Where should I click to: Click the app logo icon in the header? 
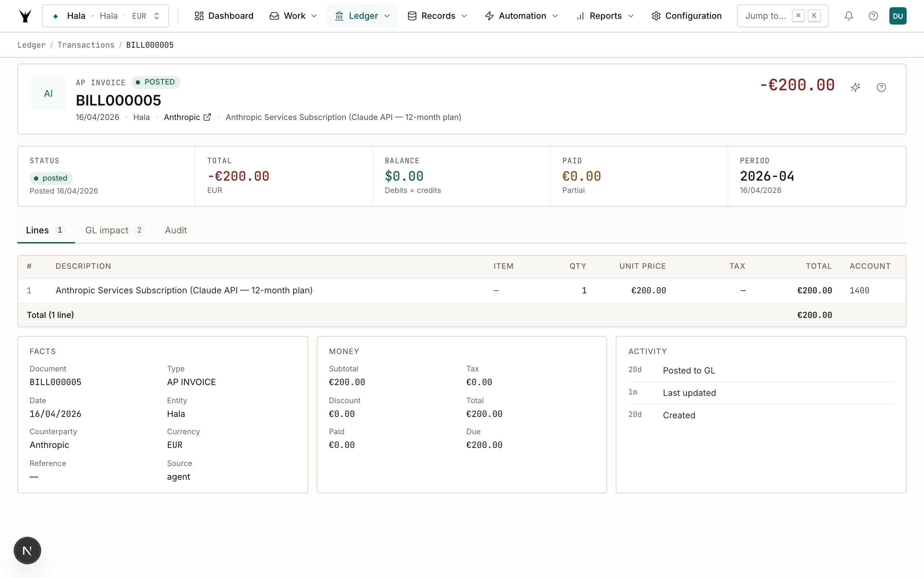pyautogui.click(x=25, y=16)
